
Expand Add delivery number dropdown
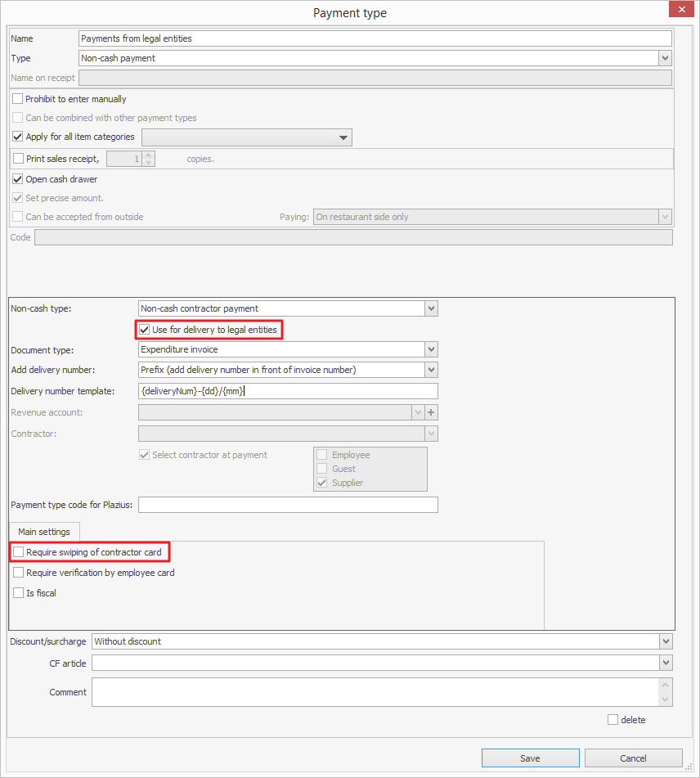(431, 370)
